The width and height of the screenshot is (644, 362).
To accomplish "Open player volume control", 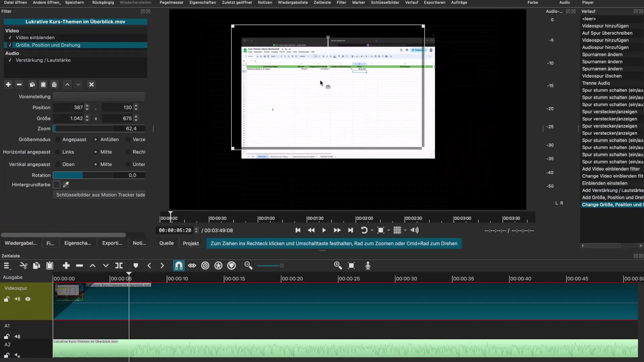I will click(415, 230).
